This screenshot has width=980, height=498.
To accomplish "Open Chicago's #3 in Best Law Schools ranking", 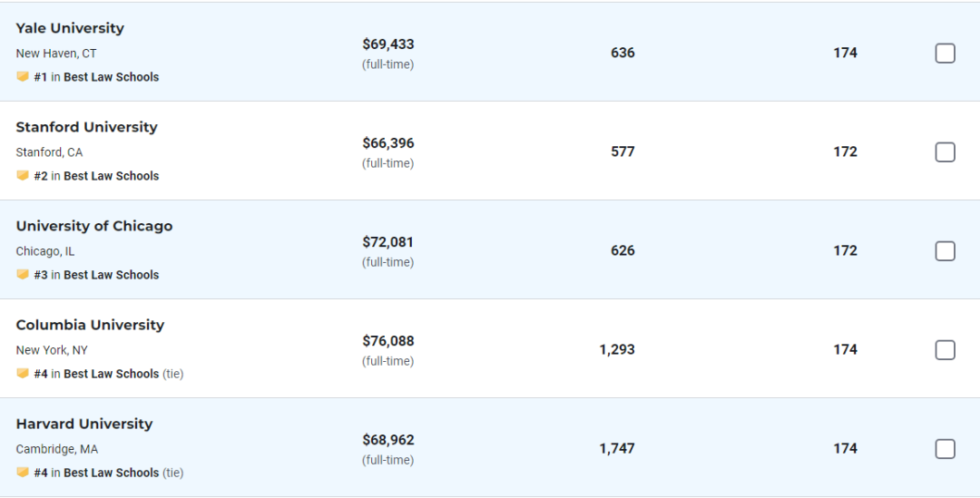I will (x=96, y=274).
